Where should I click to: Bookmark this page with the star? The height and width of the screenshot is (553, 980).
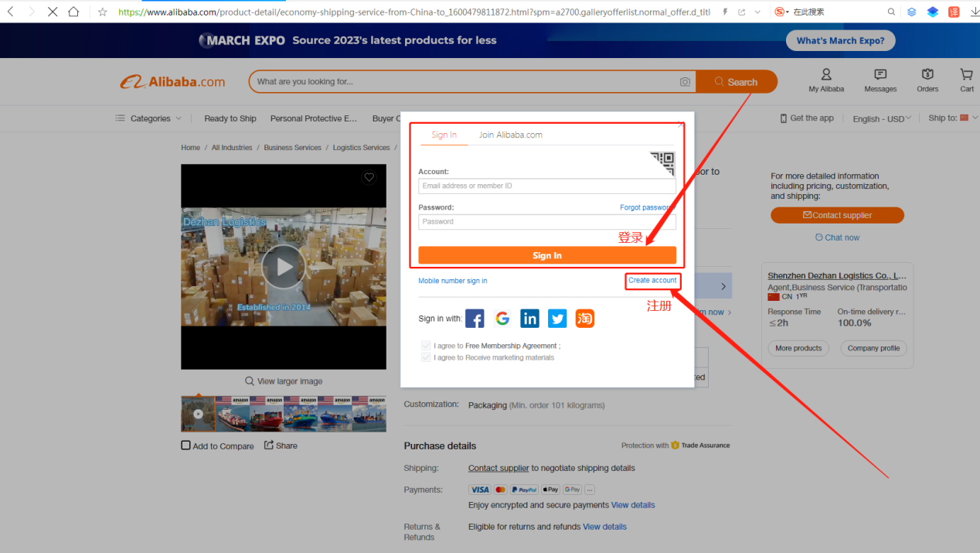[x=102, y=12]
